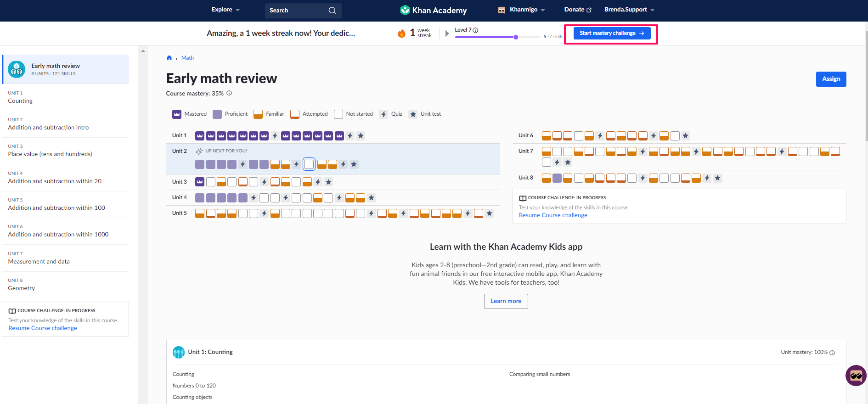Viewport: 868px width, 404px height.
Task: Select the highlighted next skill in Unit 2
Action: 309,164
